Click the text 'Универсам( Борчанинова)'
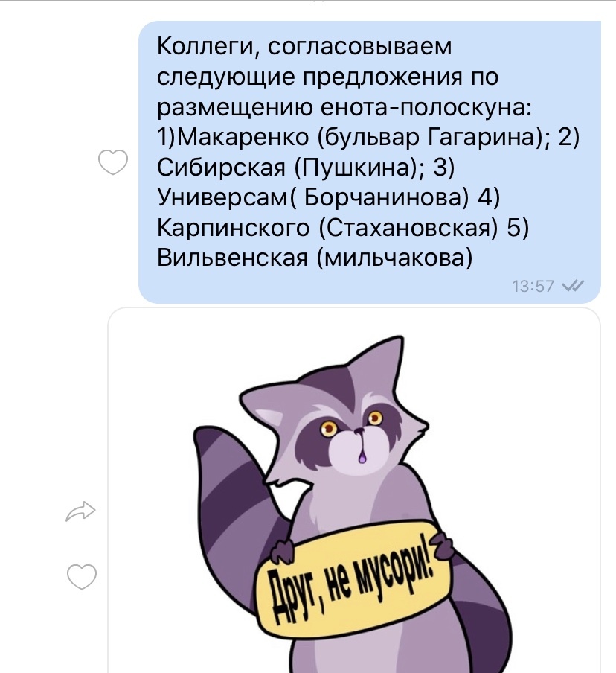Image resolution: width=616 pixels, height=673 pixels. pos(313,197)
